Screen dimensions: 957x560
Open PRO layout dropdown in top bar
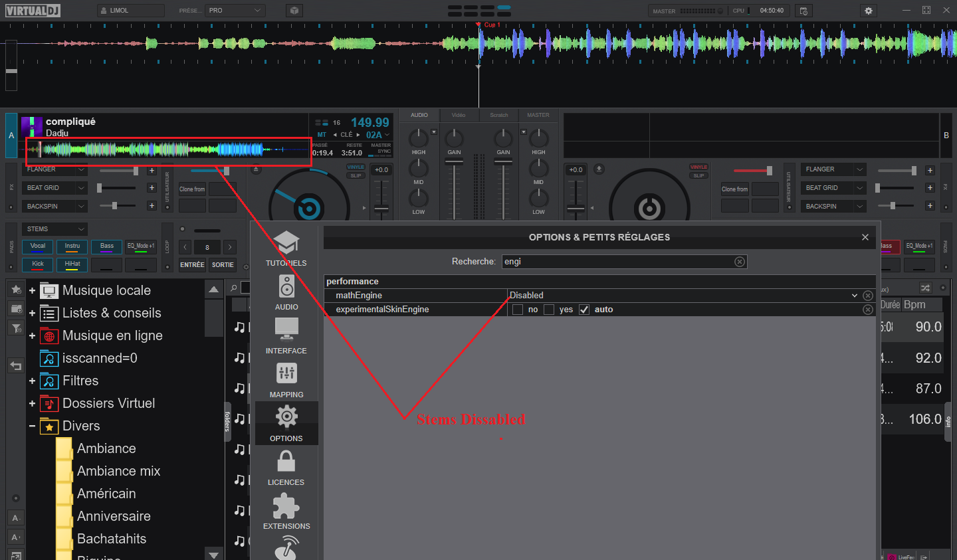235,11
